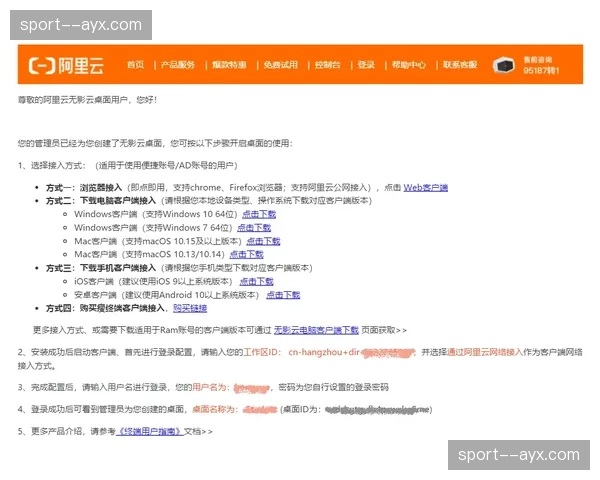Open the 无影云电脑客户端下载 link
Screen dimensions: 600x480
coord(316,330)
